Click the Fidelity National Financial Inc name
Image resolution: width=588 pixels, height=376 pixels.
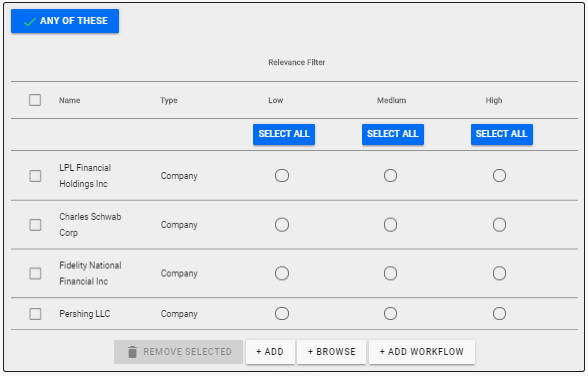click(x=90, y=273)
